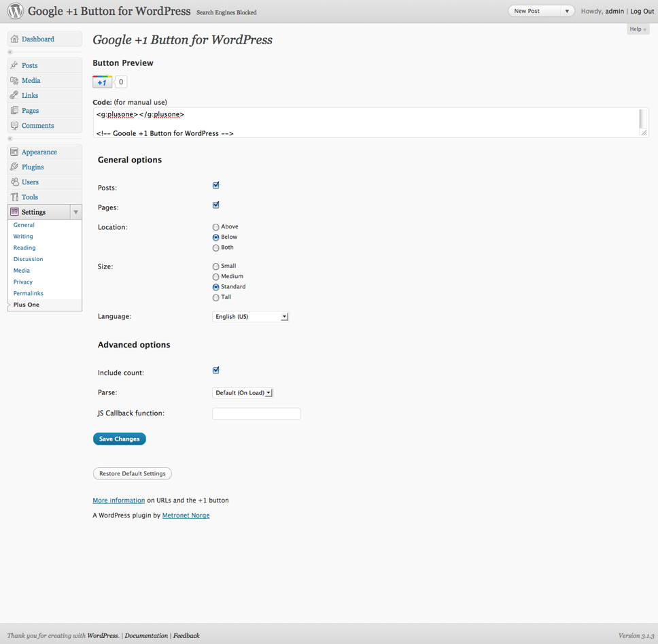Open the Language dropdown
This screenshot has height=644, width=658.
point(251,316)
